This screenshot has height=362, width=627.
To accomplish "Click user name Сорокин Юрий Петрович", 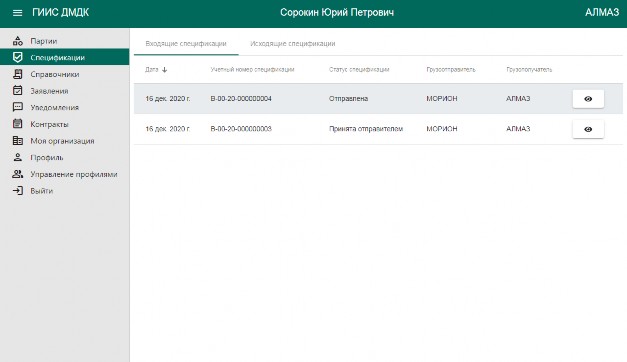I will 337,13.
